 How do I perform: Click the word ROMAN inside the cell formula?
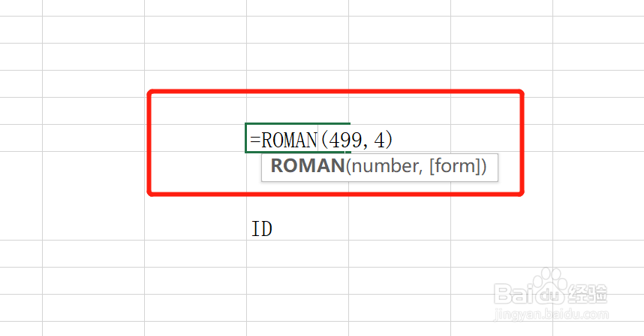290,139
